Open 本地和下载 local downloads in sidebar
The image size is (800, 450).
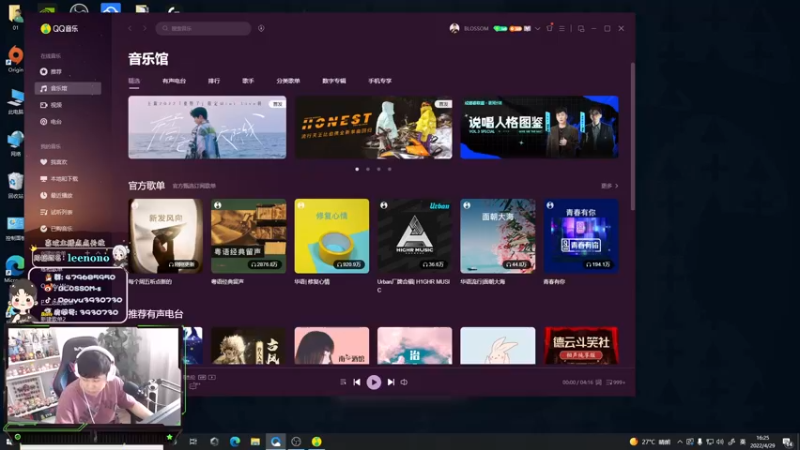point(59,179)
